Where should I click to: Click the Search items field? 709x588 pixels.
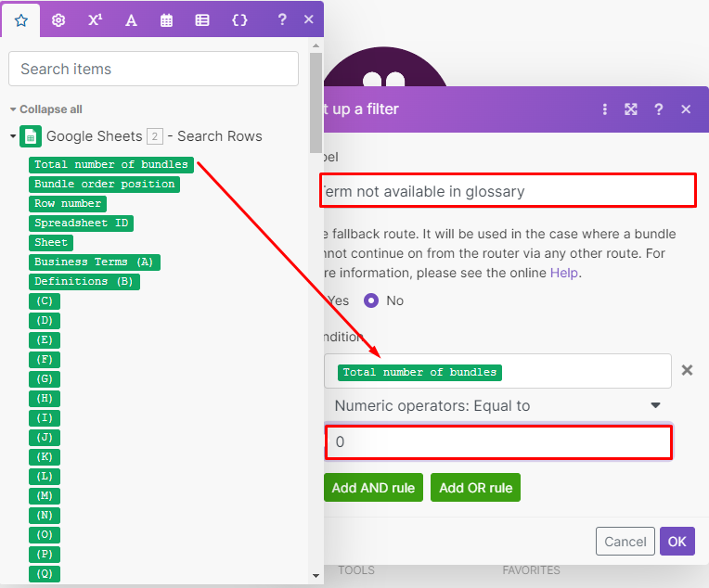(x=153, y=69)
